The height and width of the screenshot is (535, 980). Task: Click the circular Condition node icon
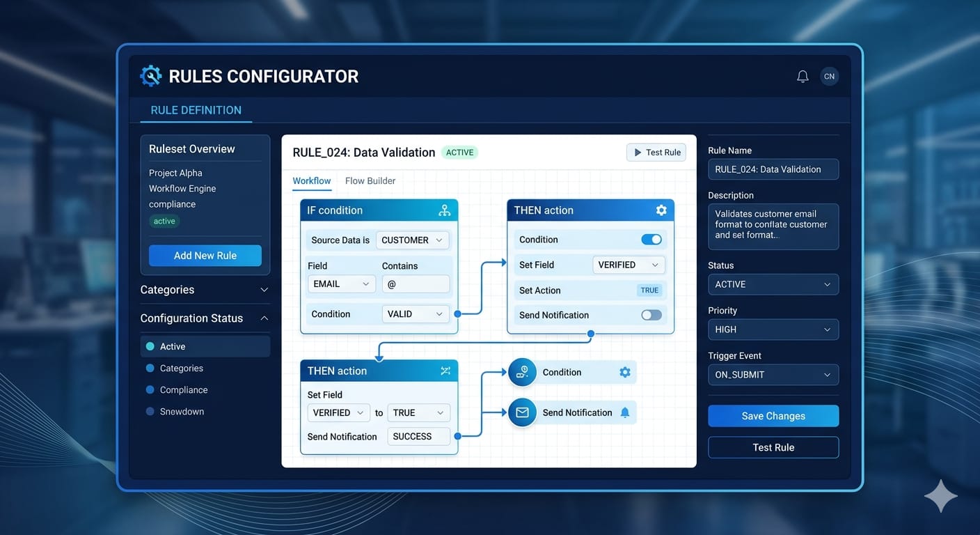click(x=523, y=372)
